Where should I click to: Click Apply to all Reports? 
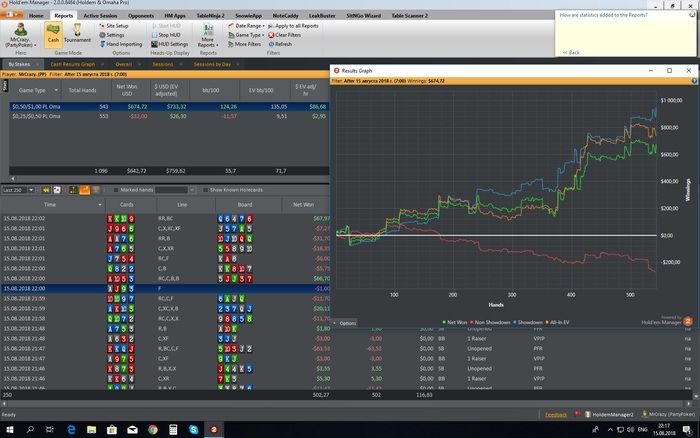click(293, 26)
